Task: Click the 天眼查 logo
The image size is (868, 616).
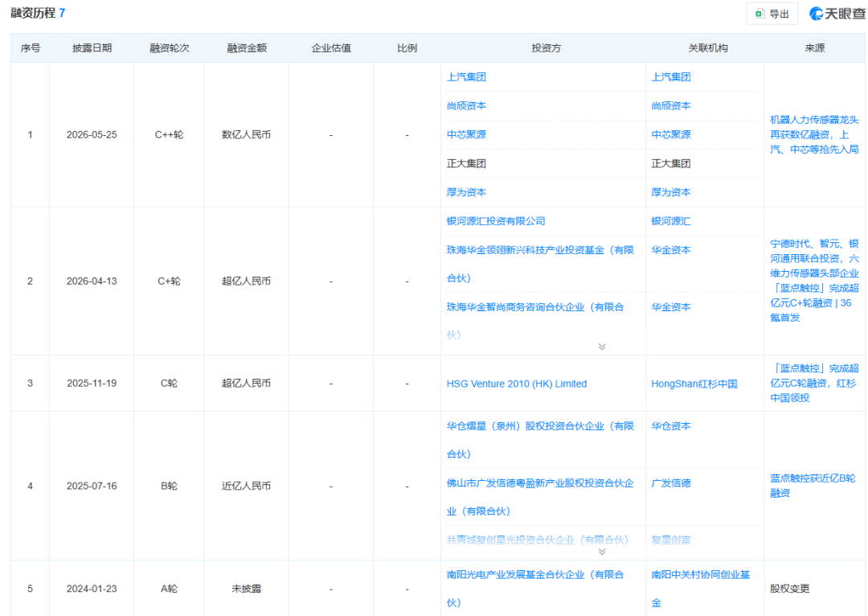Action: click(837, 14)
